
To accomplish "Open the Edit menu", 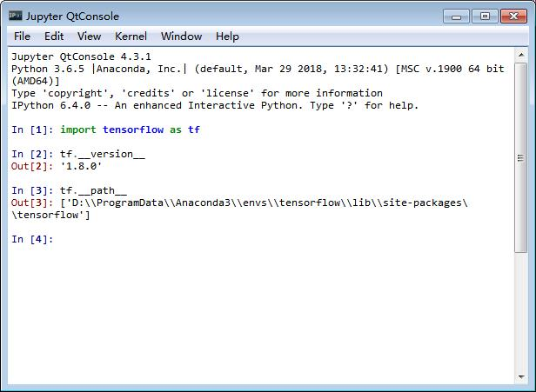I will [x=54, y=37].
